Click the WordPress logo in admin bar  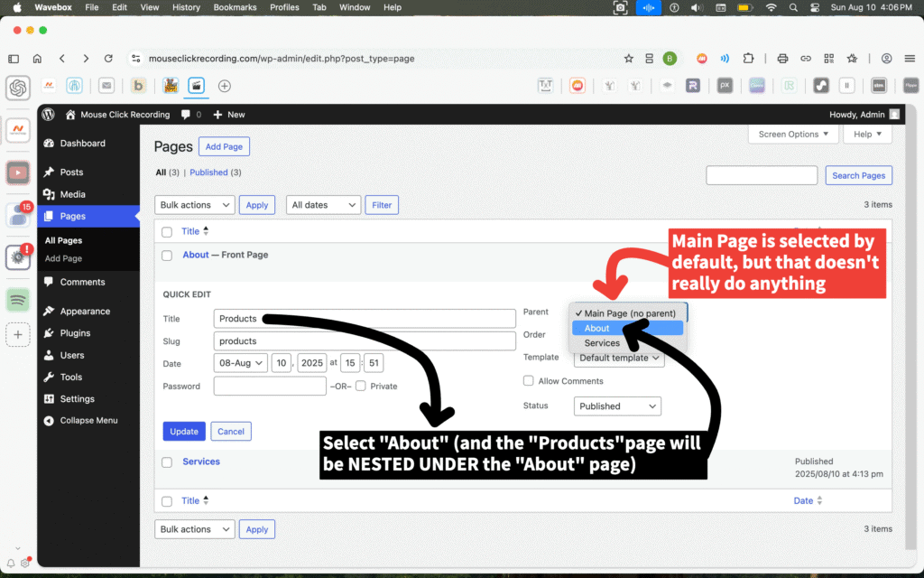(x=49, y=115)
